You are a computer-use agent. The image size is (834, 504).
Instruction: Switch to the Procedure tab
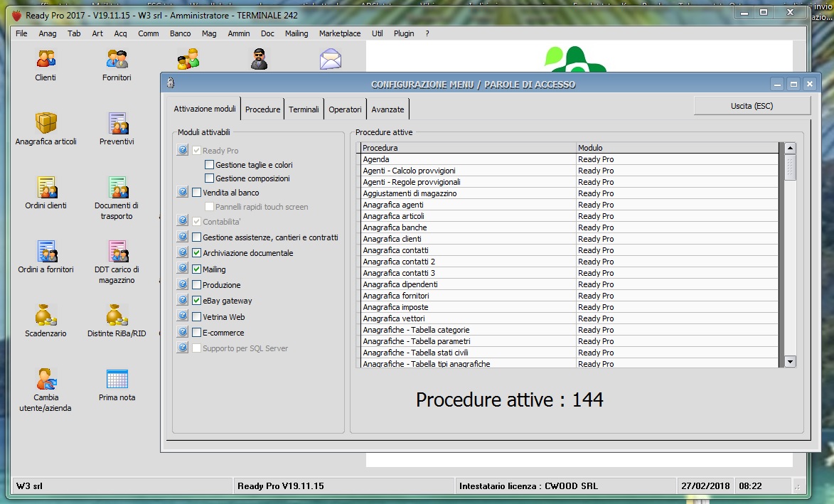click(262, 109)
